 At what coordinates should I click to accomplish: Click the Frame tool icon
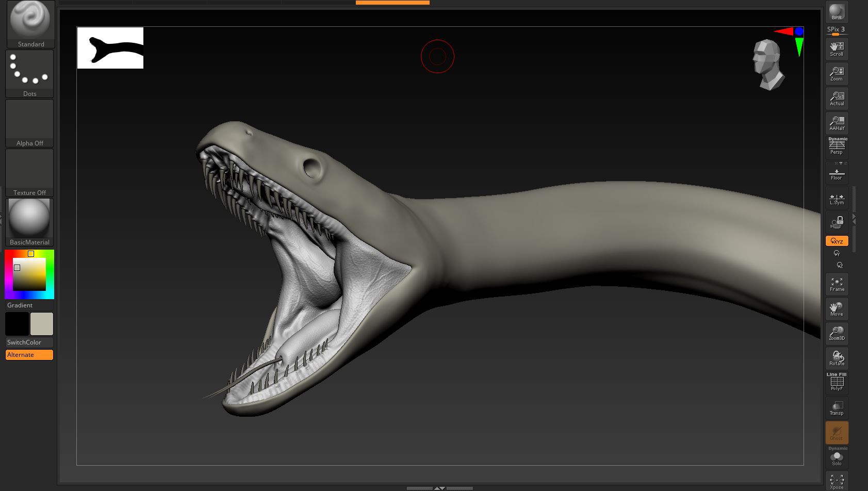tap(836, 283)
